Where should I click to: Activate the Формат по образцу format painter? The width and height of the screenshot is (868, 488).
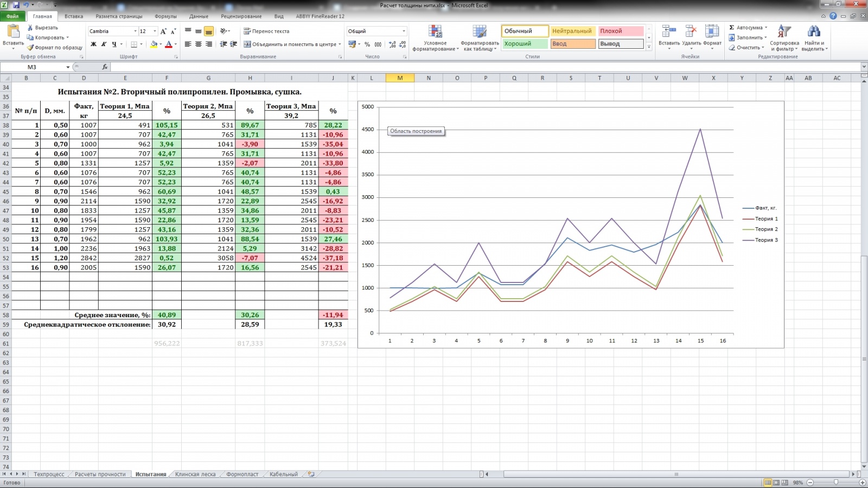55,48
